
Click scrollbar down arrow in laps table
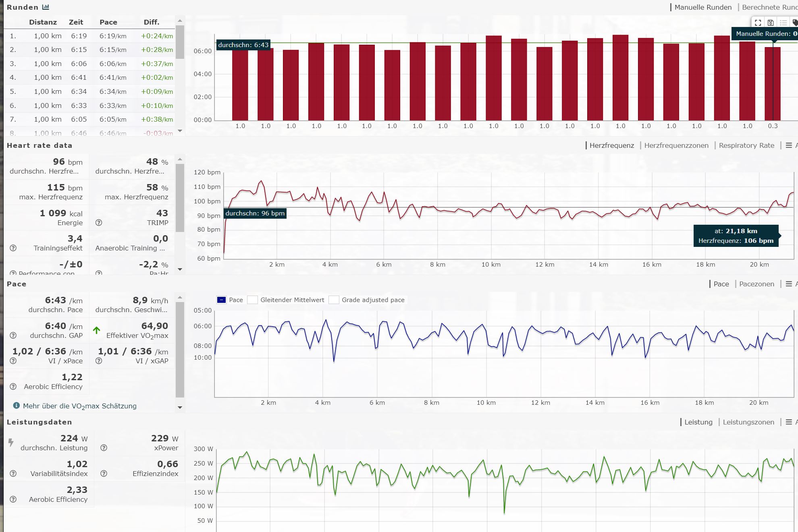point(180,131)
